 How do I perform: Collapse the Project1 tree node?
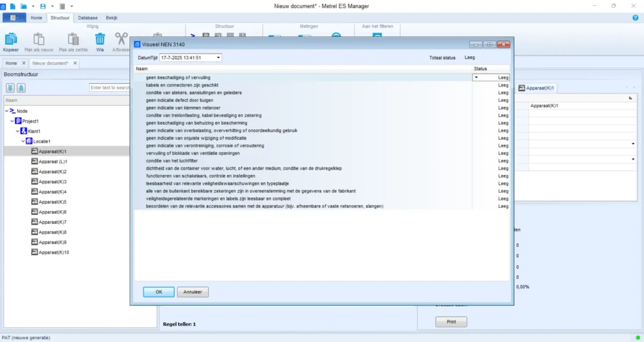tap(12, 121)
